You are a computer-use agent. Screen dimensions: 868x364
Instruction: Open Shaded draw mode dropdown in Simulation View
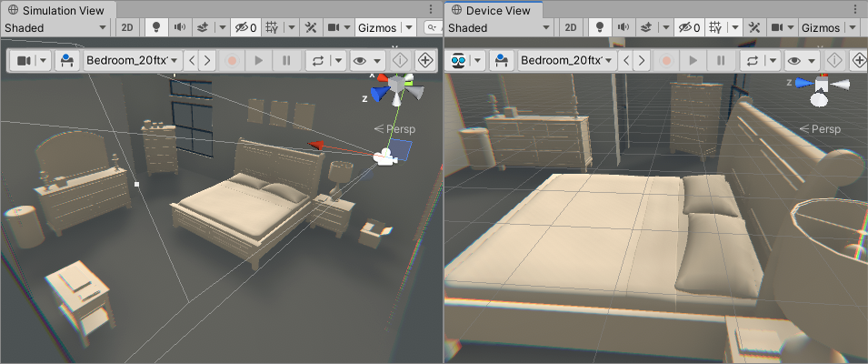click(55, 27)
